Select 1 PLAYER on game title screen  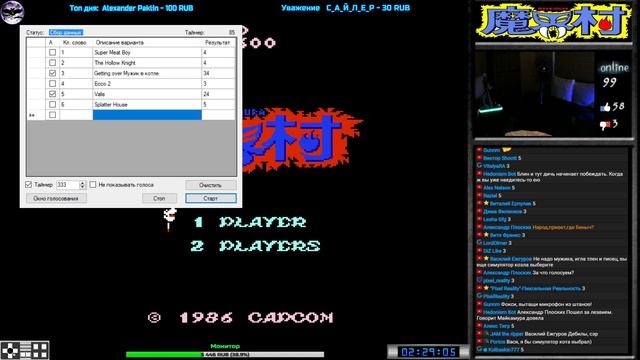click(250, 222)
